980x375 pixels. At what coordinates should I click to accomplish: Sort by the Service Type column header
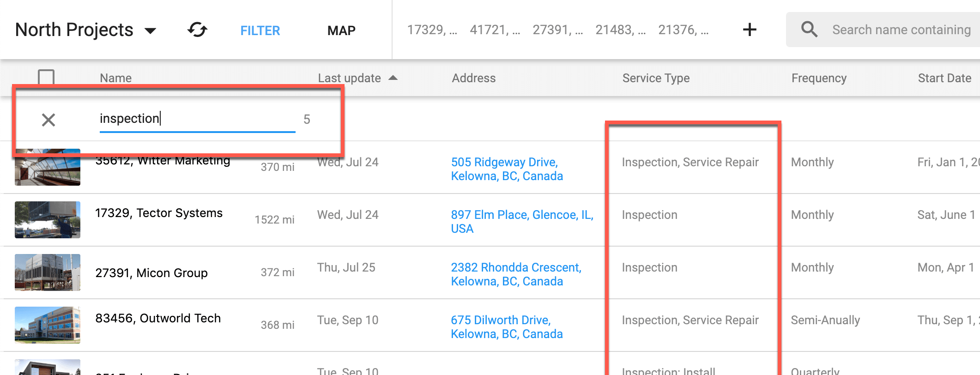[656, 78]
